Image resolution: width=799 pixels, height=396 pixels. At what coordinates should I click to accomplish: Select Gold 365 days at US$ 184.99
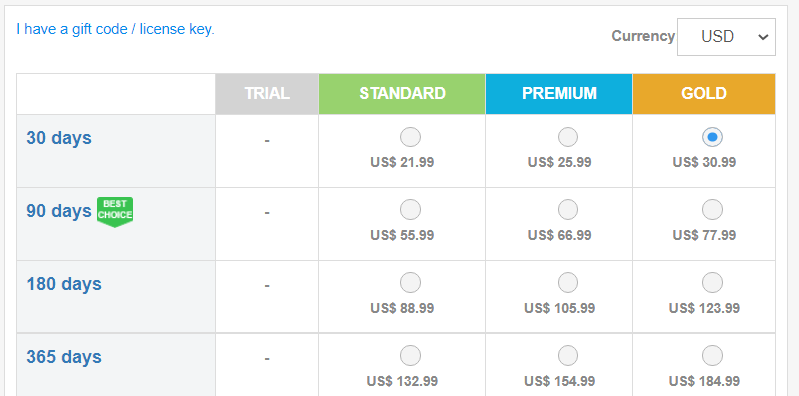pyautogui.click(x=712, y=356)
